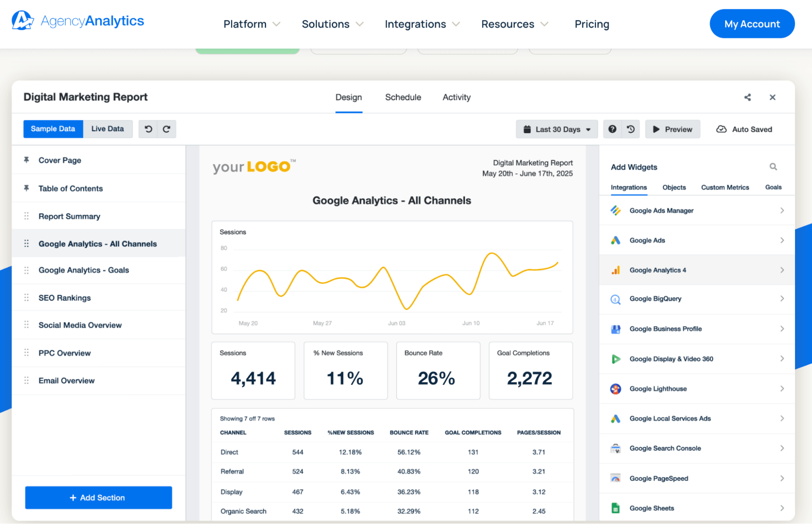Expand the Resources navigation menu
Screen dimensions: 812x524
click(x=515, y=24)
